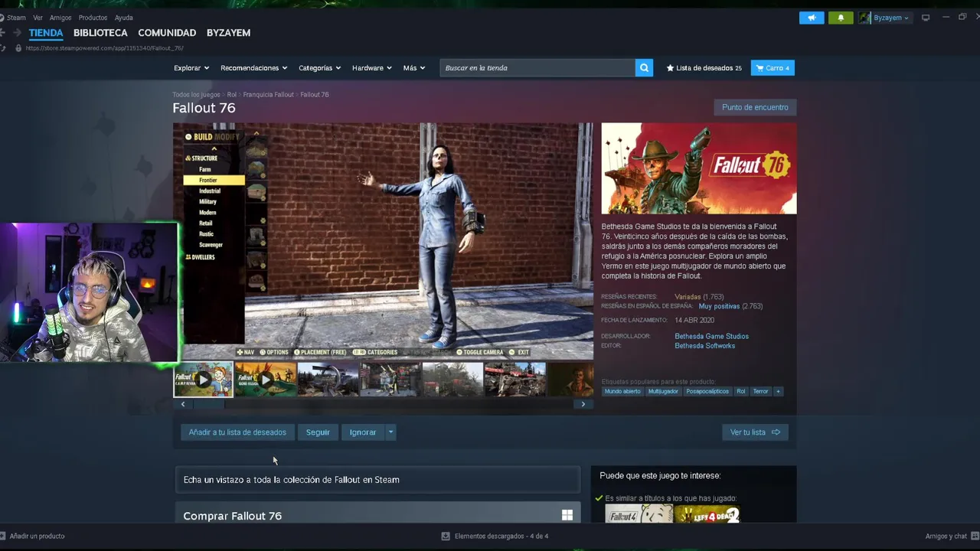
Task: Open Lista de deseados wishlist
Action: tap(704, 68)
